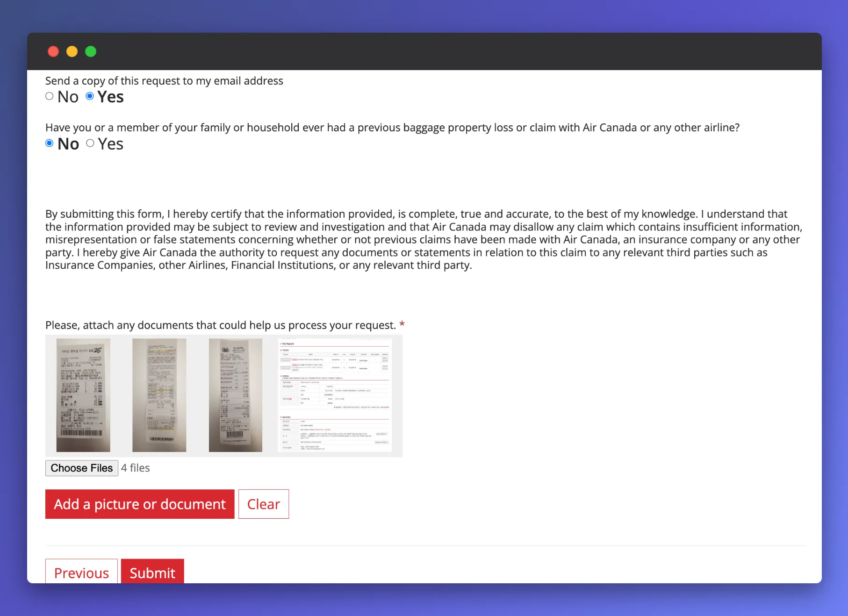Open the second receipt thumbnail
Screen dimensions: 848x616
point(159,395)
